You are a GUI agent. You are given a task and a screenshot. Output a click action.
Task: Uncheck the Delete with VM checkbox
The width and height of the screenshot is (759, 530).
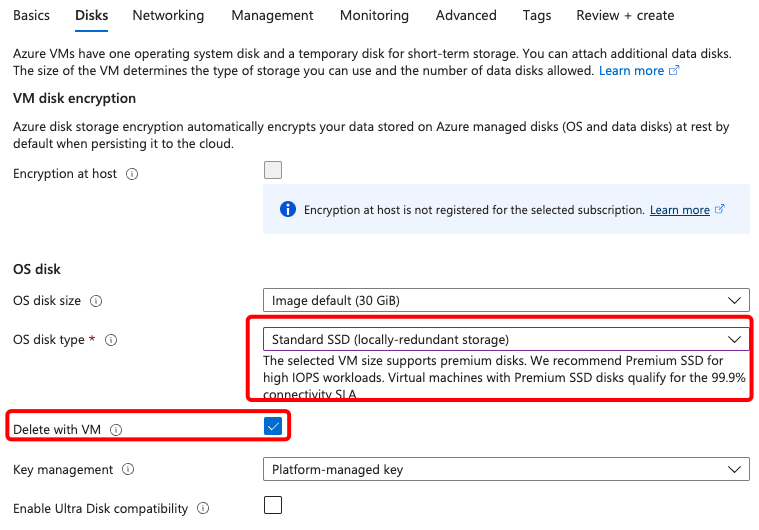(273, 427)
